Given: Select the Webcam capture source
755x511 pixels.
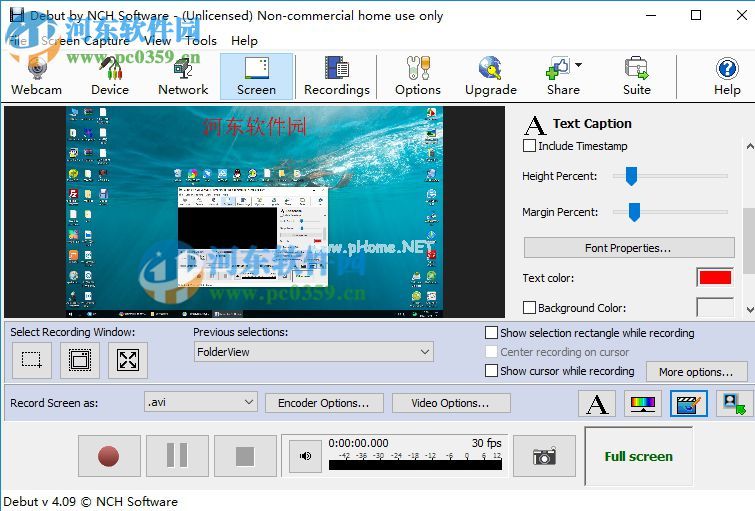Looking at the screenshot, I should [37, 77].
